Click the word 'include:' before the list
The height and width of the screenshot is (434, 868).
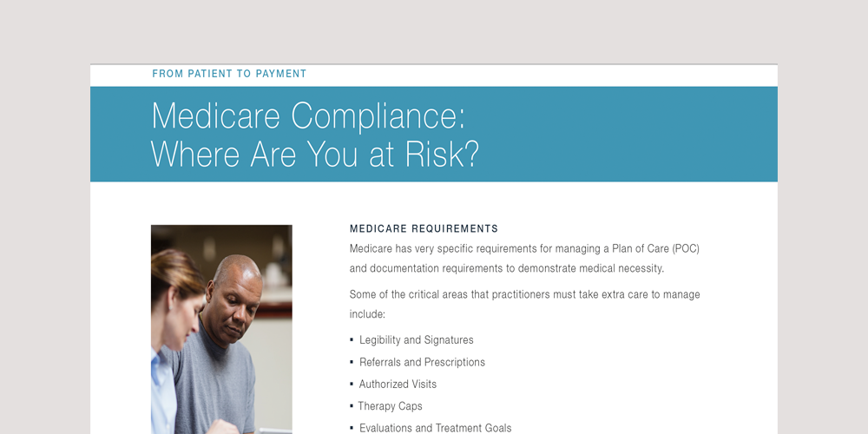[x=367, y=314]
